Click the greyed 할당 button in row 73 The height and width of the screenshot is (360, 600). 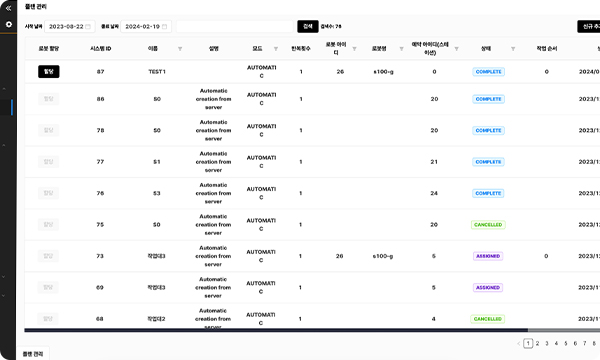(48, 256)
